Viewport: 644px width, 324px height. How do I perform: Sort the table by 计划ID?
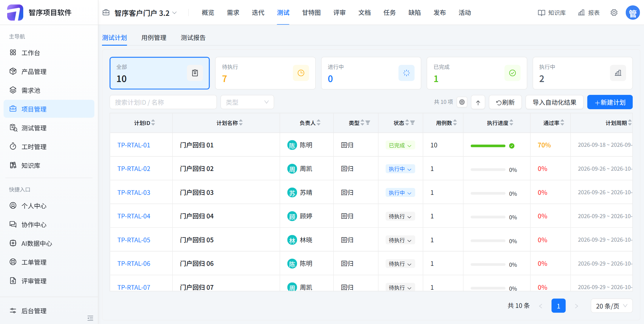pyautogui.click(x=153, y=123)
